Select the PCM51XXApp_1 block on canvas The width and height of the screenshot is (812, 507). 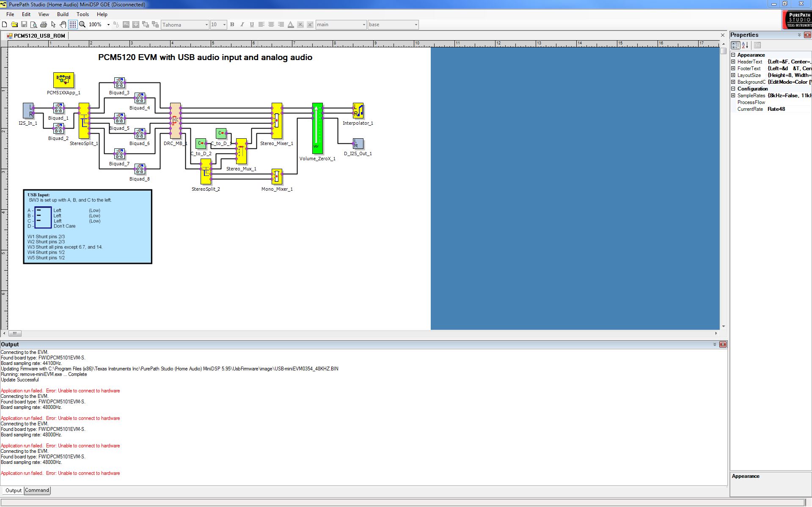pyautogui.click(x=63, y=80)
